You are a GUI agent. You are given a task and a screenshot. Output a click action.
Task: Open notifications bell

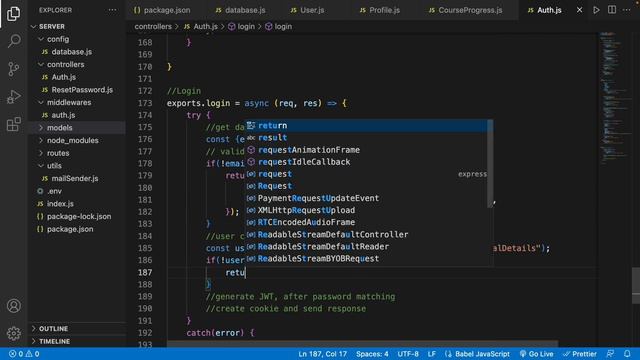(x=627, y=353)
